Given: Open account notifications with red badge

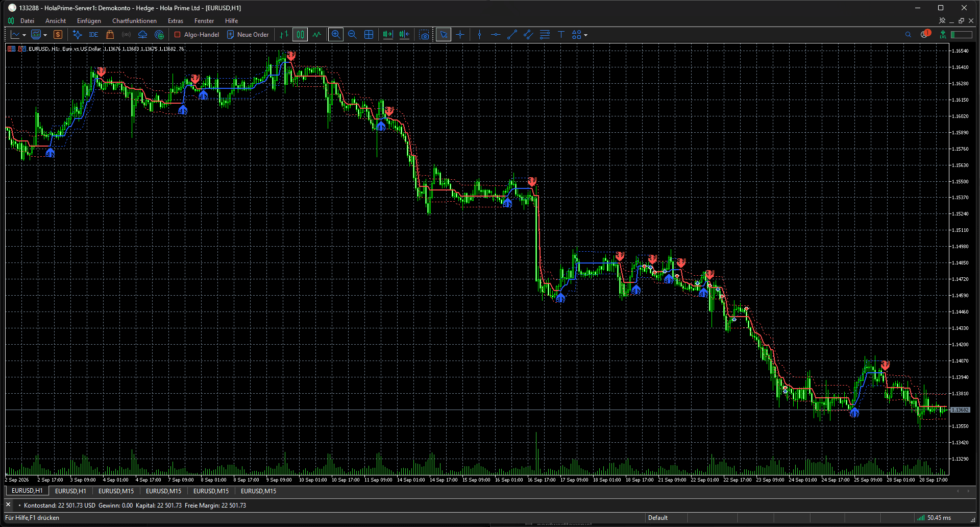Looking at the screenshot, I should pos(925,34).
